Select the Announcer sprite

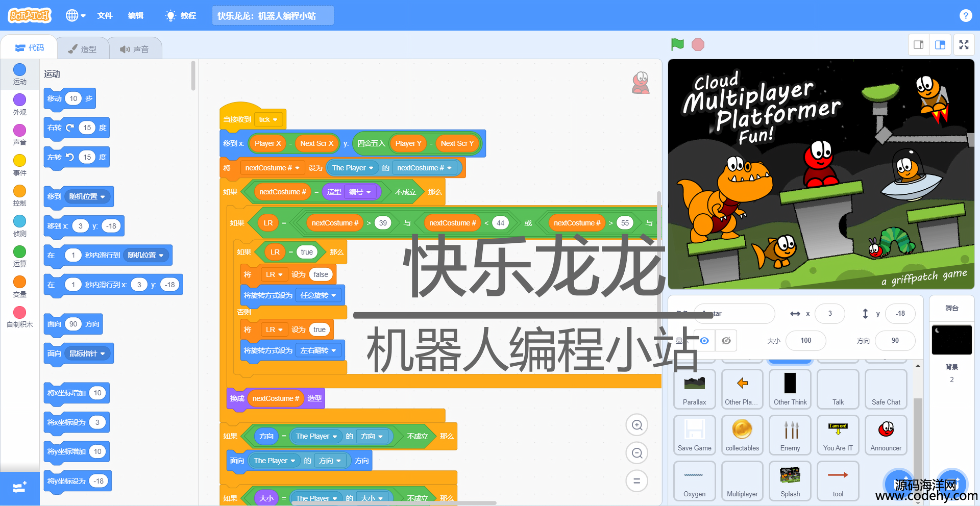886,435
